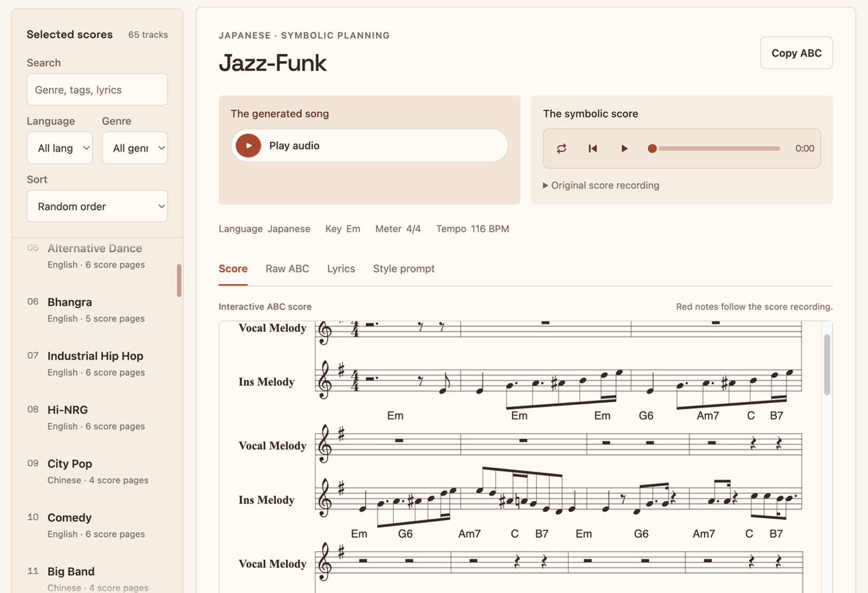Click the 65 tracks count

click(x=148, y=35)
